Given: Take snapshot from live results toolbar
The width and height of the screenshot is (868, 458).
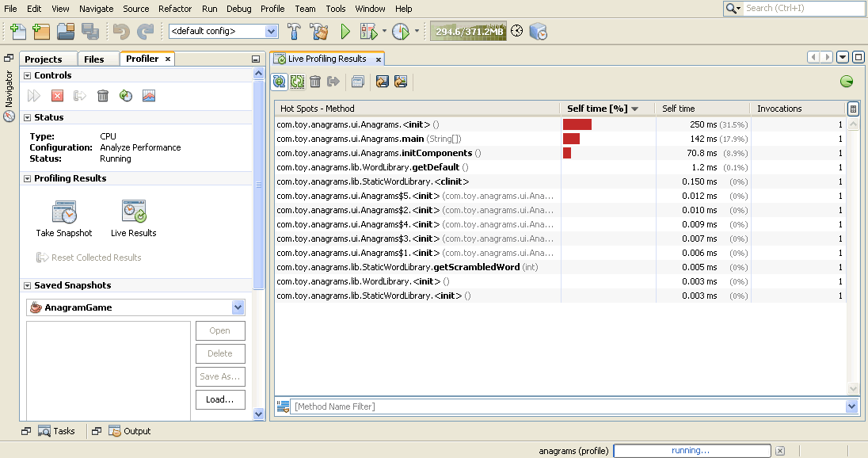Looking at the screenshot, I should click(358, 82).
